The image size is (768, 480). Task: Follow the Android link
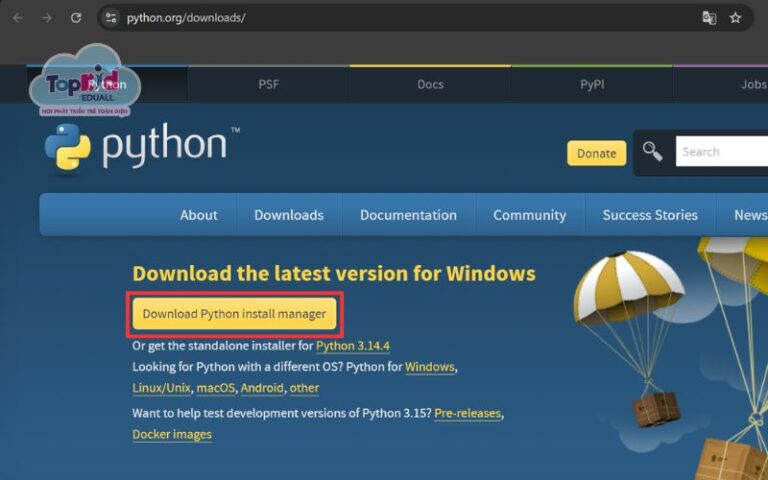pos(262,388)
